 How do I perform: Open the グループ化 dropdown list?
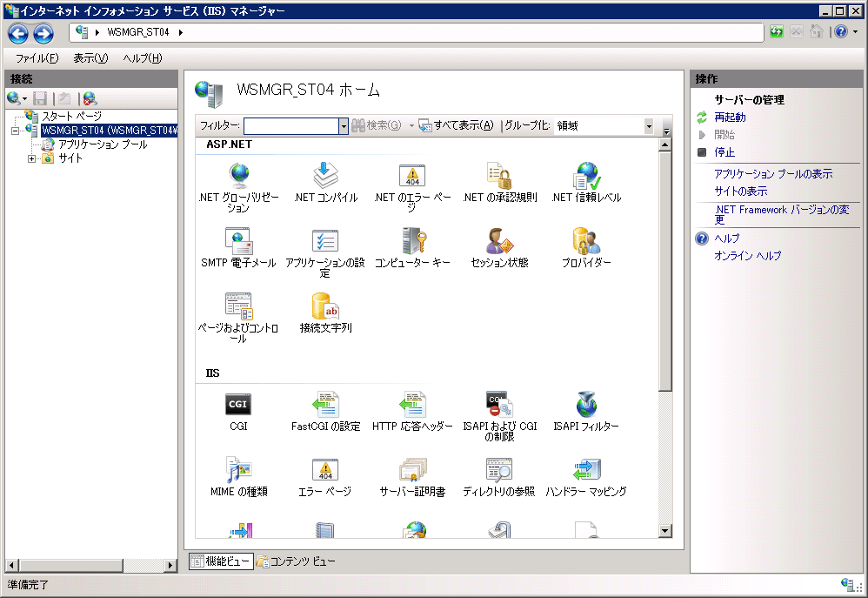pos(649,125)
